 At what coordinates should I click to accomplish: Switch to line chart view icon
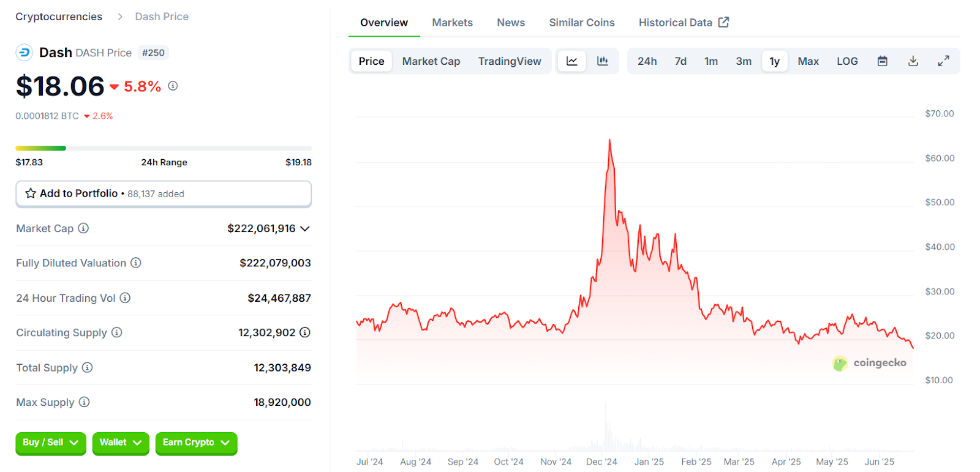[571, 61]
